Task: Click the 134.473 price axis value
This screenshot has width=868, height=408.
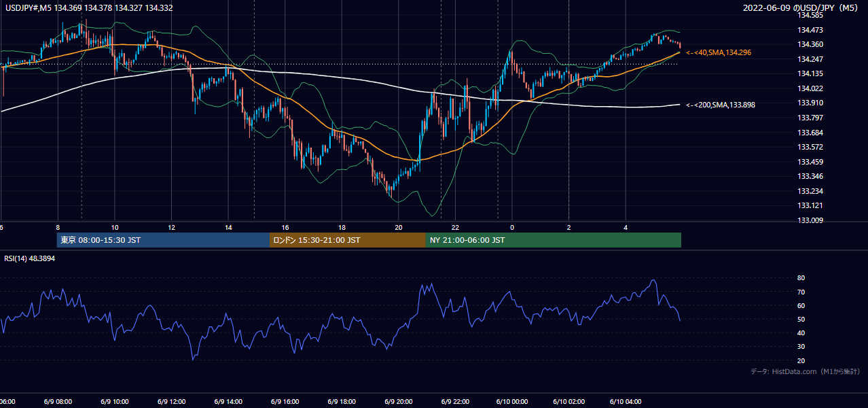Action: [810, 30]
